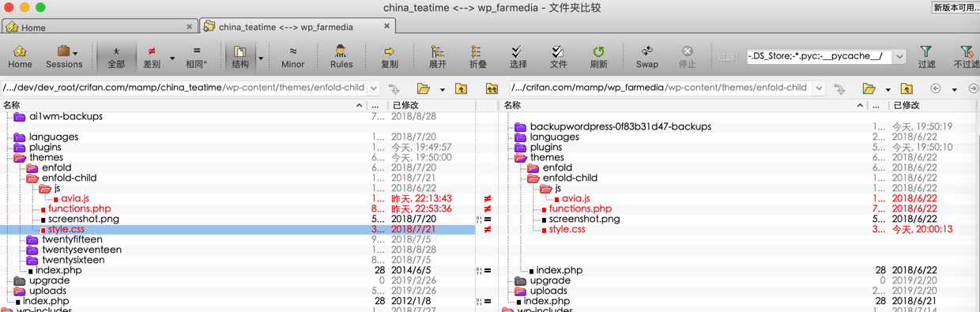The height and width of the screenshot is (312, 980).
Task: Click the left browse folder icon
Action: (x=424, y=88)
